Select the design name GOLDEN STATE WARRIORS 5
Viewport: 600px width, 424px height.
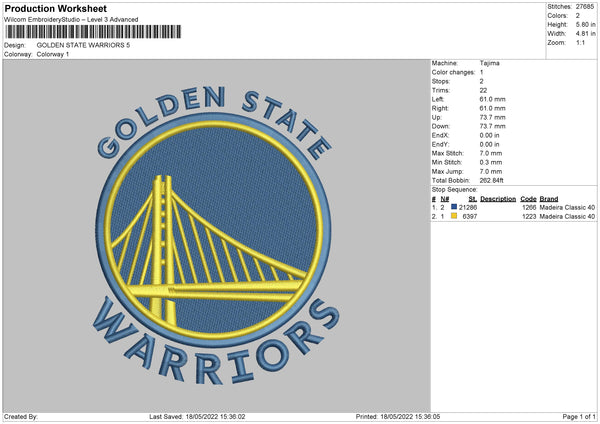(83, 45)
